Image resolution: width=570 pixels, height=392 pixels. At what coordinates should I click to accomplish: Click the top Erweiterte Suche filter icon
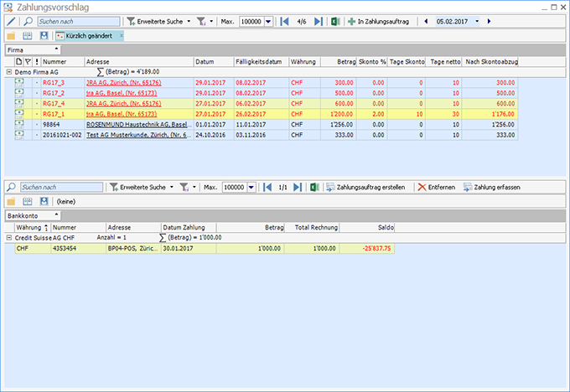[131, 22]
